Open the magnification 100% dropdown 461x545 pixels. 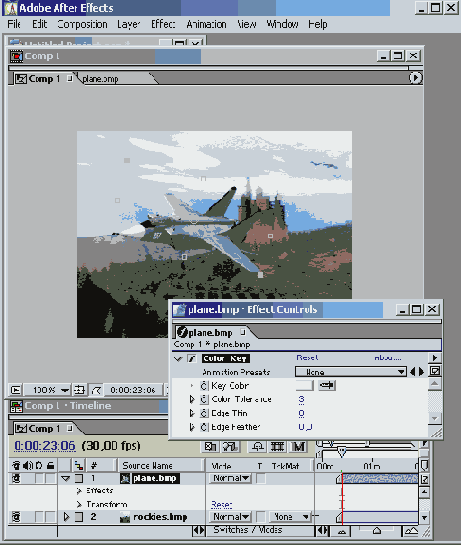65,390
